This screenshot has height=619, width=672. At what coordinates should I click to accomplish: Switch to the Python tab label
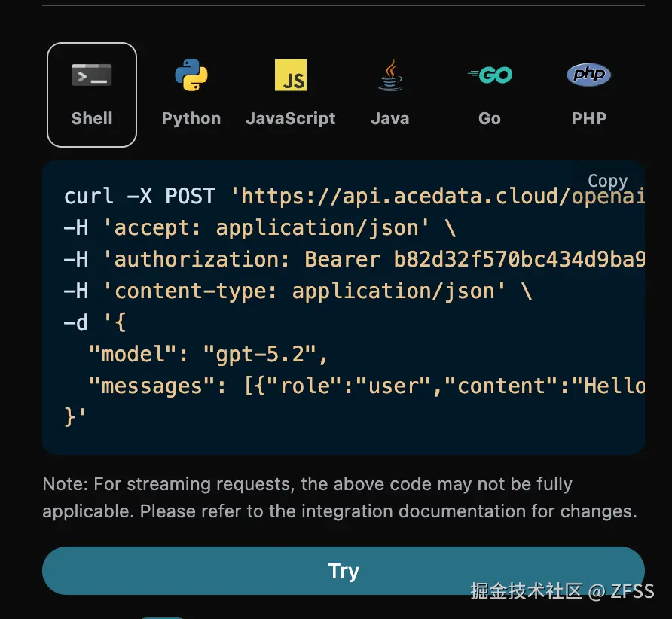point(191,119)
